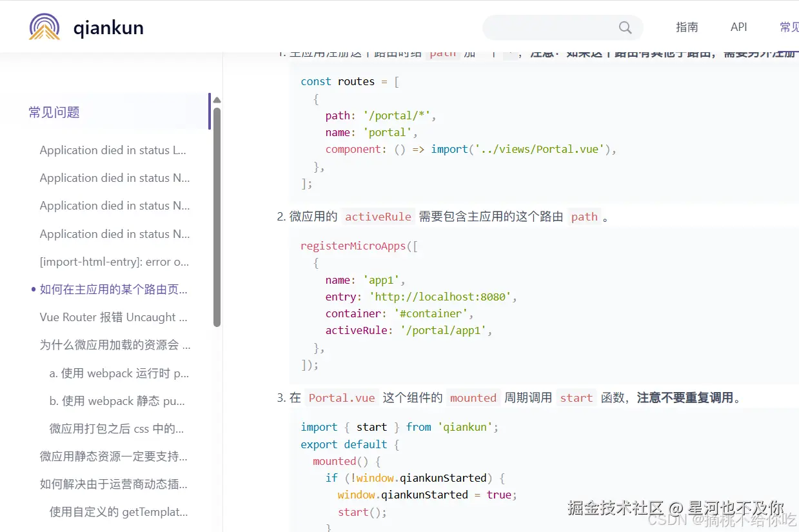Click 'const routes = [' code line
The image size is (799, 532).
[x=350, y=81]
